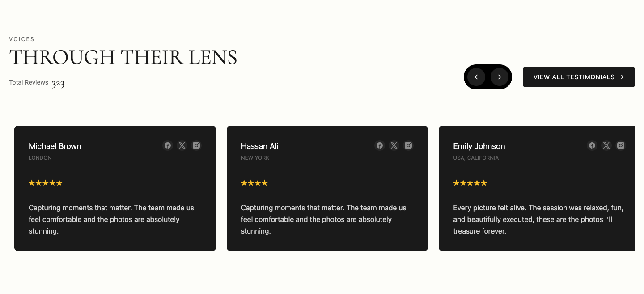Open Hassan Ali's X (Twitter) icon

tap(394, 145)
